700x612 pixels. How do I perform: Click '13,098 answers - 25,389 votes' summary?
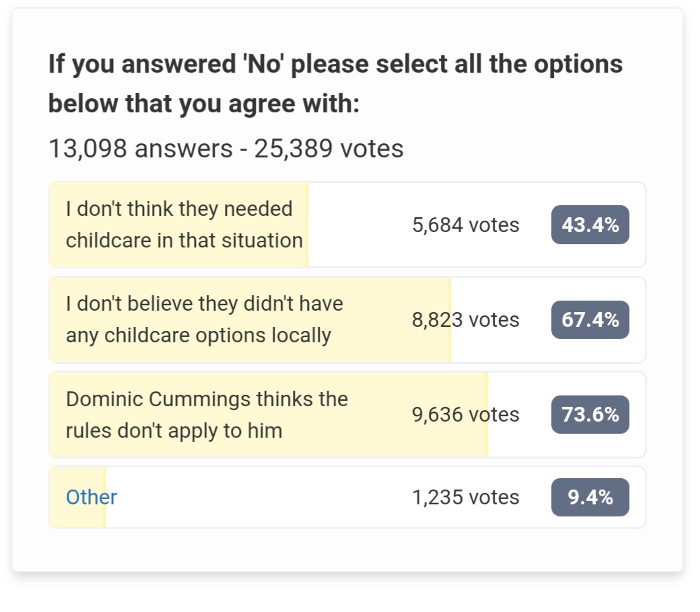(x=226, y=149)
